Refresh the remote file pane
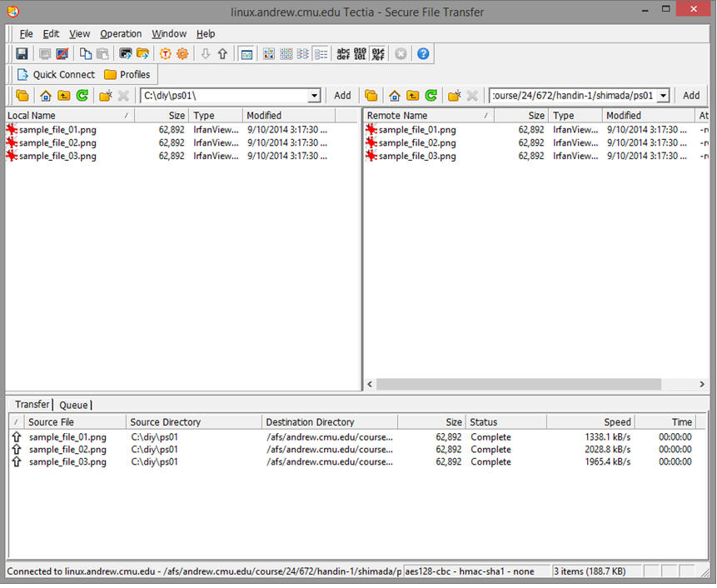 click(x=431, y=96)
